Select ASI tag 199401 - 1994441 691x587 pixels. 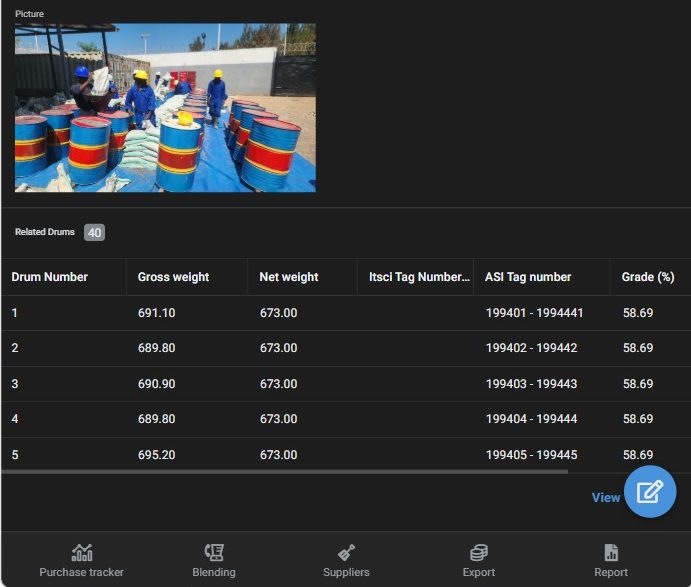click(x=535, y=313)
